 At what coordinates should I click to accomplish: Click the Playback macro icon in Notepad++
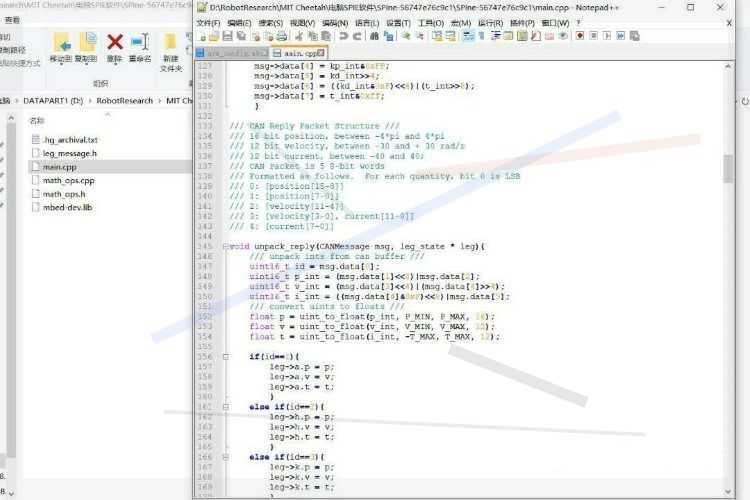(x=607, y=36)
